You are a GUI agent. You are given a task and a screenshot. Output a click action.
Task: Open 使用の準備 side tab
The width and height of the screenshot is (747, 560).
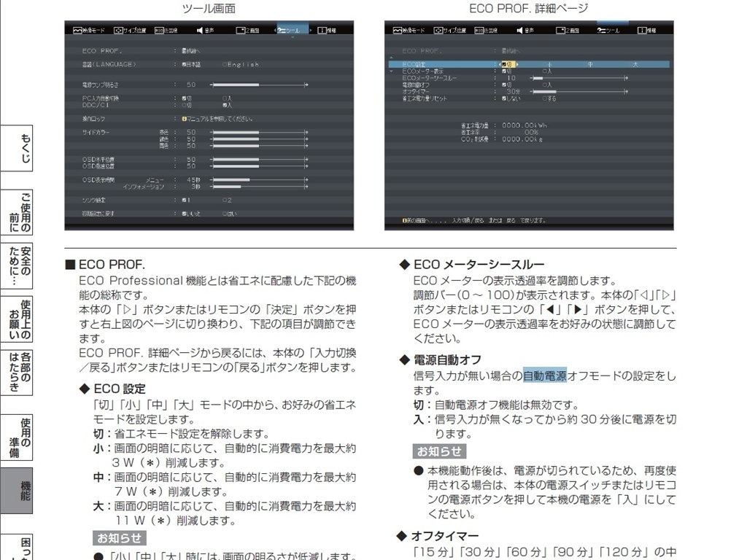[17, 437]
